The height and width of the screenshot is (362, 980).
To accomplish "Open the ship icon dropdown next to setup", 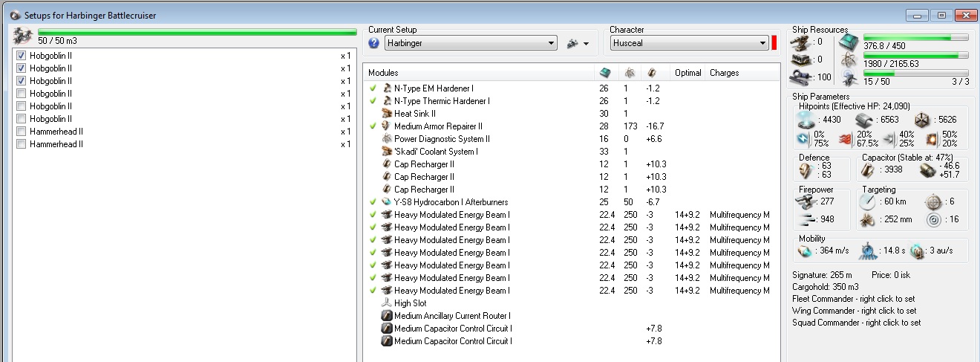I will point(577,44).
